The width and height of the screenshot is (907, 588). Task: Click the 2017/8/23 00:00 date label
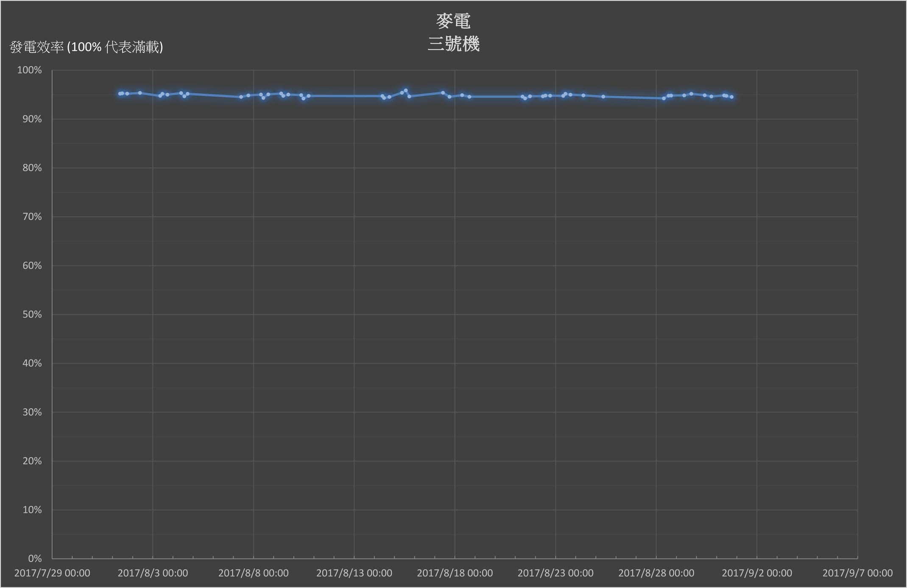(555, 573)
